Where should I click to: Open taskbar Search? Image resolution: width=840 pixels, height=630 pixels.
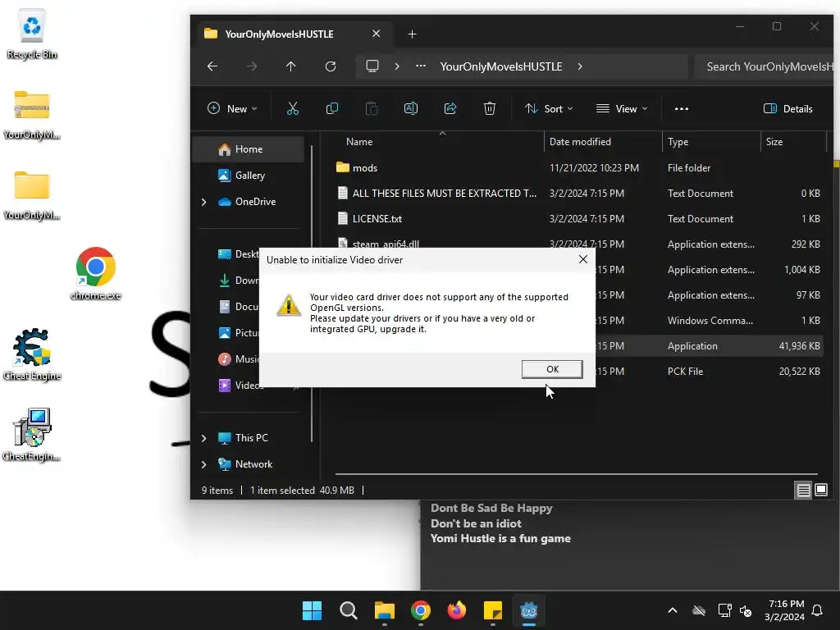pyautogui.click(x=348, y=610)
